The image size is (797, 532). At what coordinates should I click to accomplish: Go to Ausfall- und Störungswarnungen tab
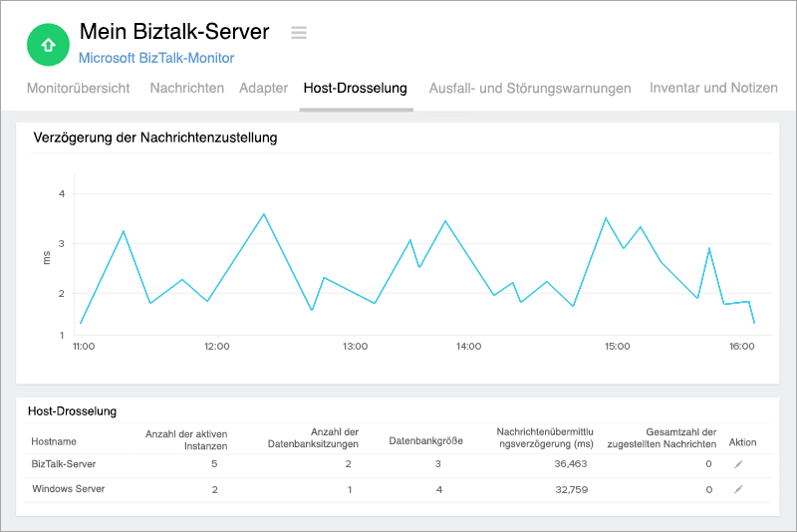pyautogui.click(x=530, y=88)
